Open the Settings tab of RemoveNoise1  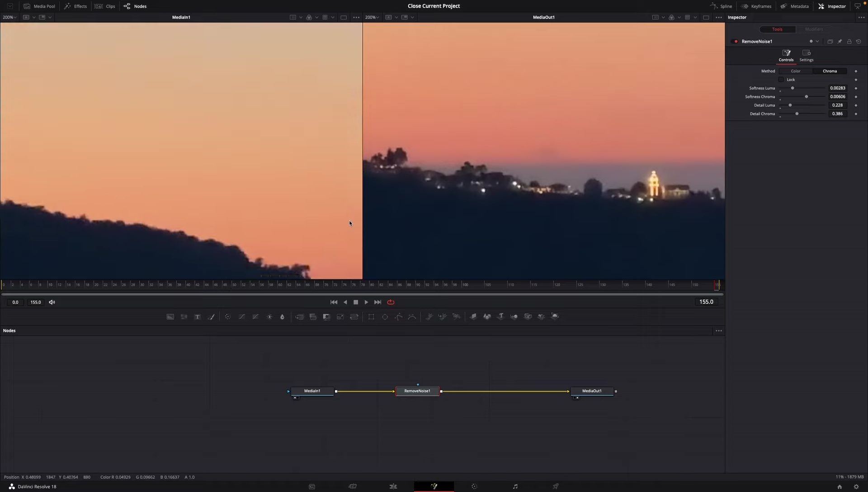(x=806, y=56)
